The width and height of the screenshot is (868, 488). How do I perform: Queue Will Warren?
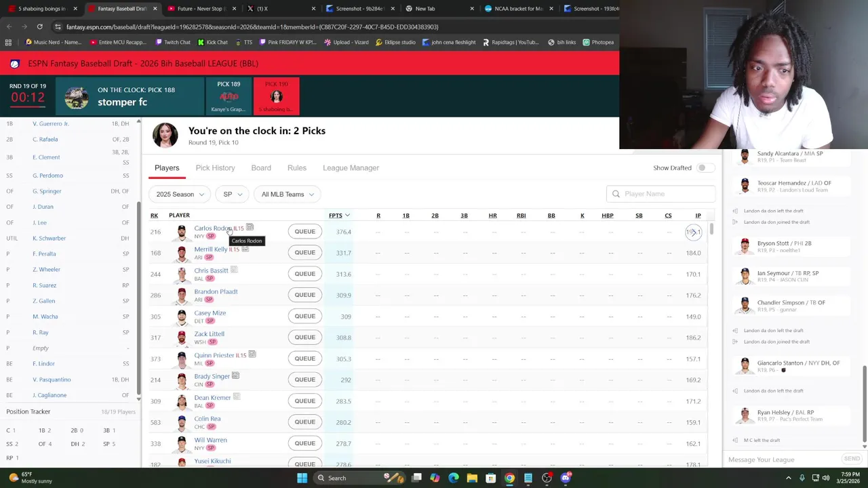point(304,443)
